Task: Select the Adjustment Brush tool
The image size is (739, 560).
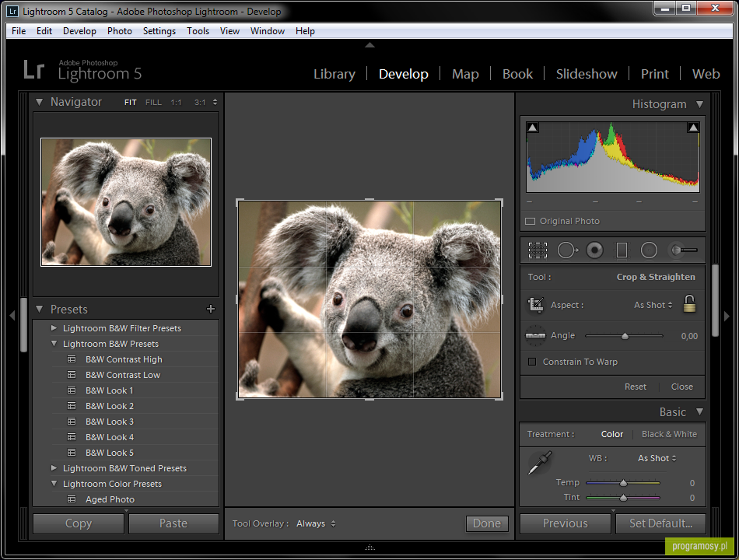Action: pos(683,250)
